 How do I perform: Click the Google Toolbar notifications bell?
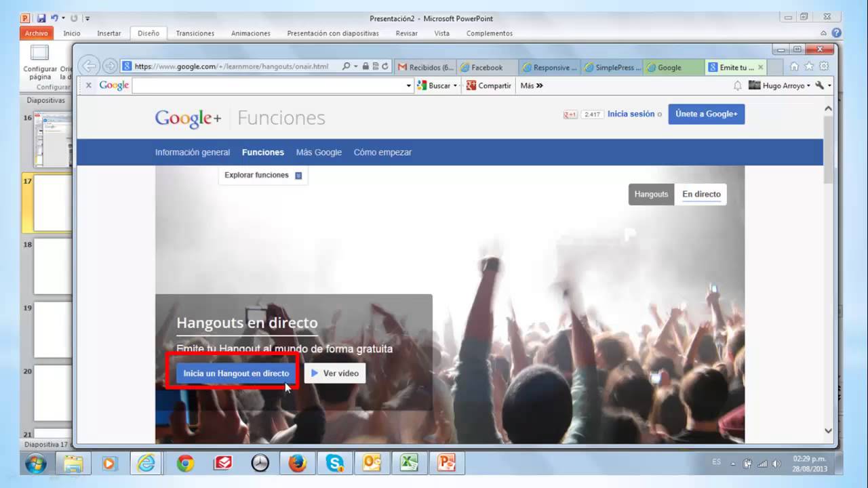737,85
